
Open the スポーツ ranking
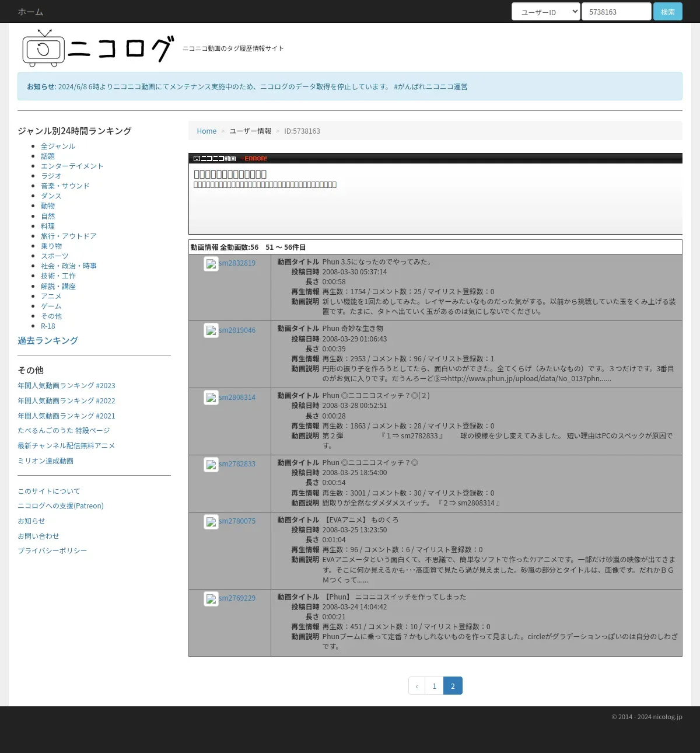click(54, 256)
